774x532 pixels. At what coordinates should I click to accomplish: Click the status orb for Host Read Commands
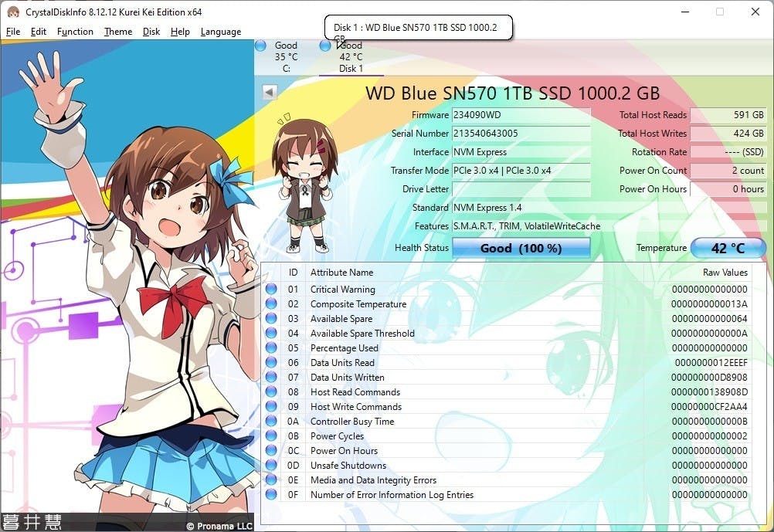[x=271, y=391]
